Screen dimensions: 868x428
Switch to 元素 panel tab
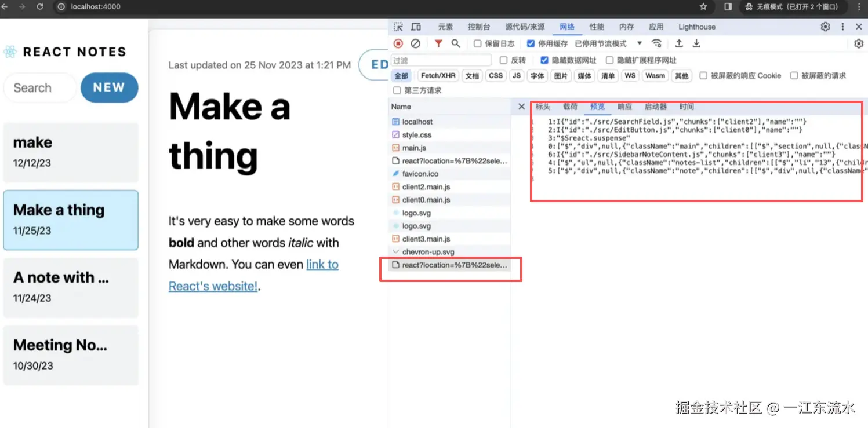tap(445, 27)
